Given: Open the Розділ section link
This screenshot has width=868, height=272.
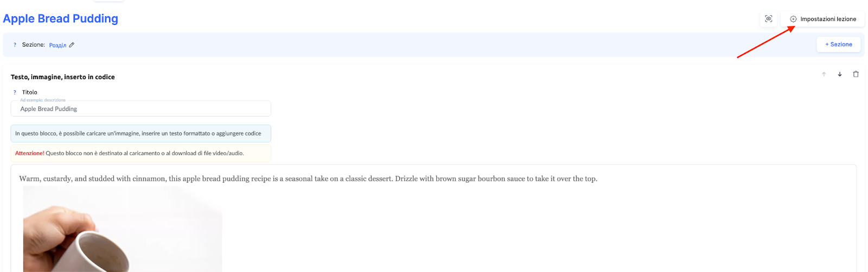Looking at the screenshot, I should (x=58, y=45).
